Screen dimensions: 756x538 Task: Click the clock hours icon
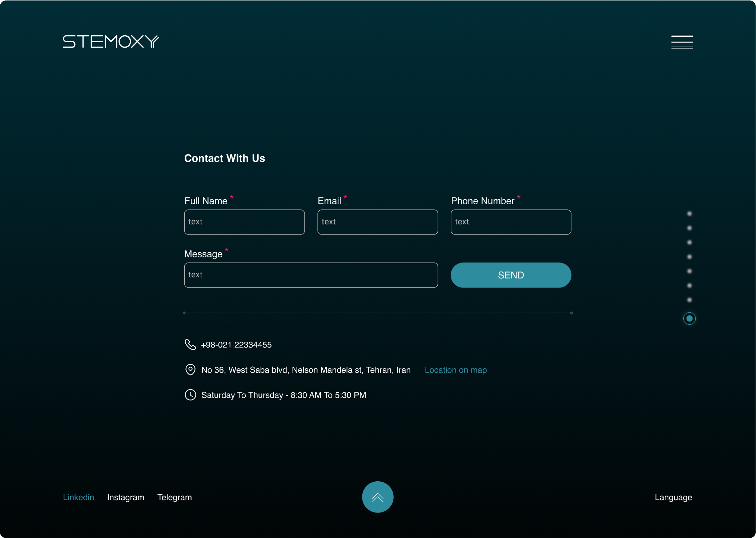[190, 395]
